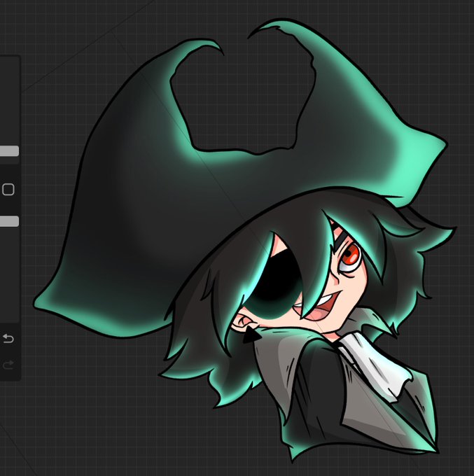The width and height of the screenshot is (474, 476).
Task: Click the dimmed redo arrow in sidebar
Action: [x=8, y=364]
